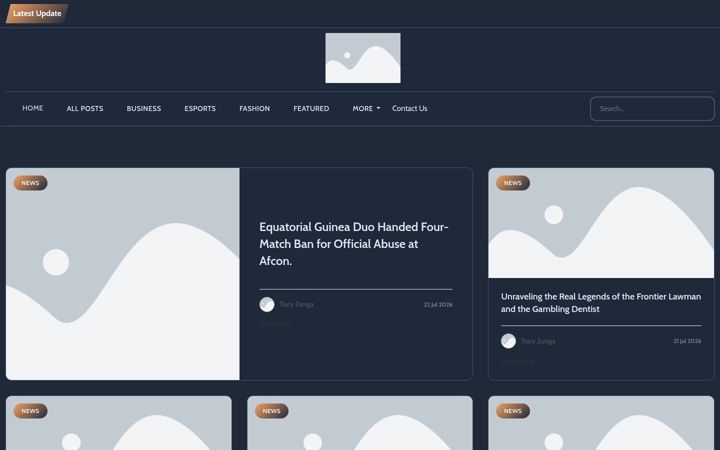The image size is (720, 450).
Task: Open the Unraveling the Real Legends headline
Action: [601, 303]
